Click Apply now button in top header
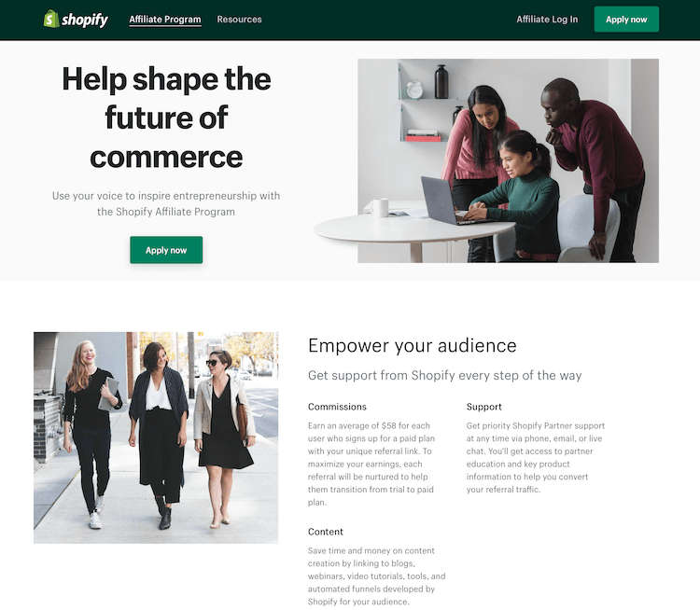The width and height of the screenshot is (700, 610). click(x=626, y=20)
